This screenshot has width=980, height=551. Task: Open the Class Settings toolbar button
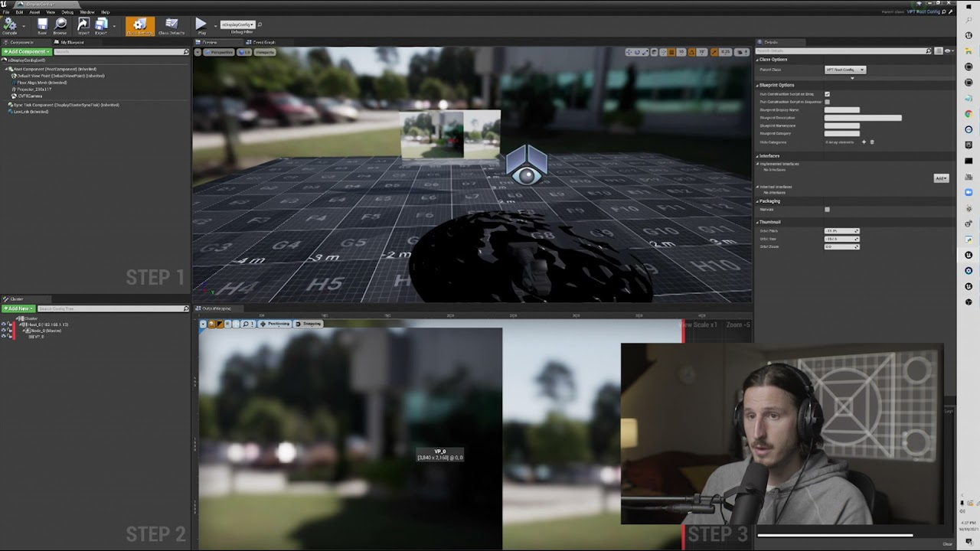(139, 26)
